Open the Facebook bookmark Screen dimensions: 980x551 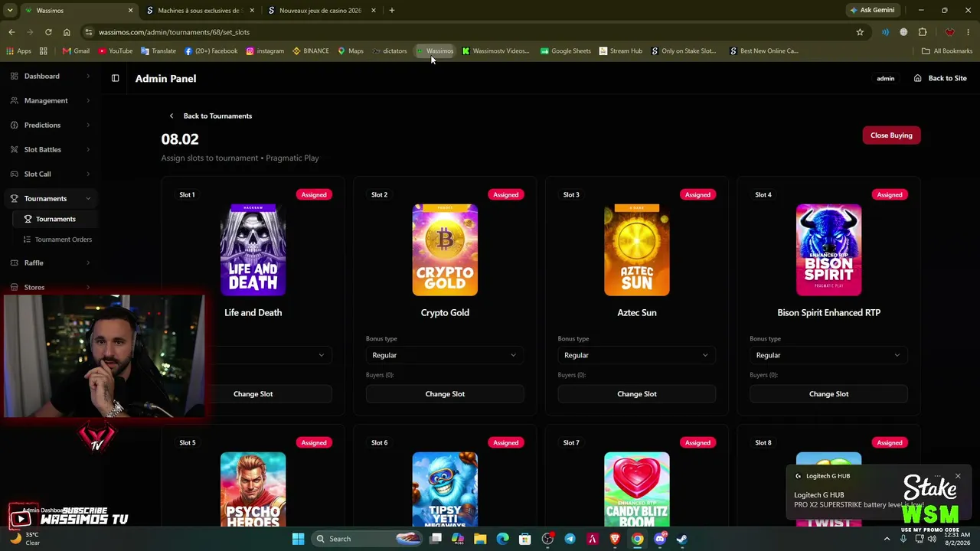211,51
